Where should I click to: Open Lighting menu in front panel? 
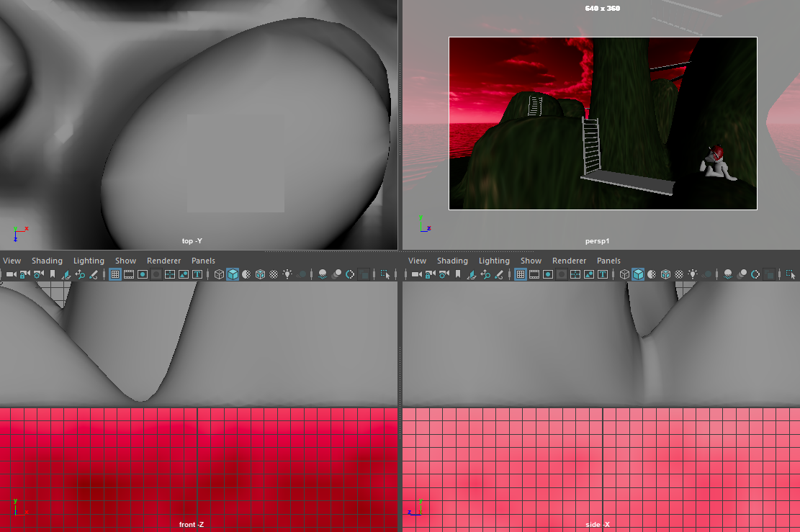[89, 261]
